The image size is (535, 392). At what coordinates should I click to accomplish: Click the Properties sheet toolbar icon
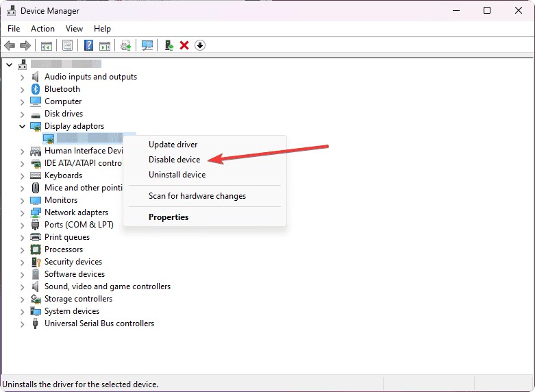click(x=68, y=45)
